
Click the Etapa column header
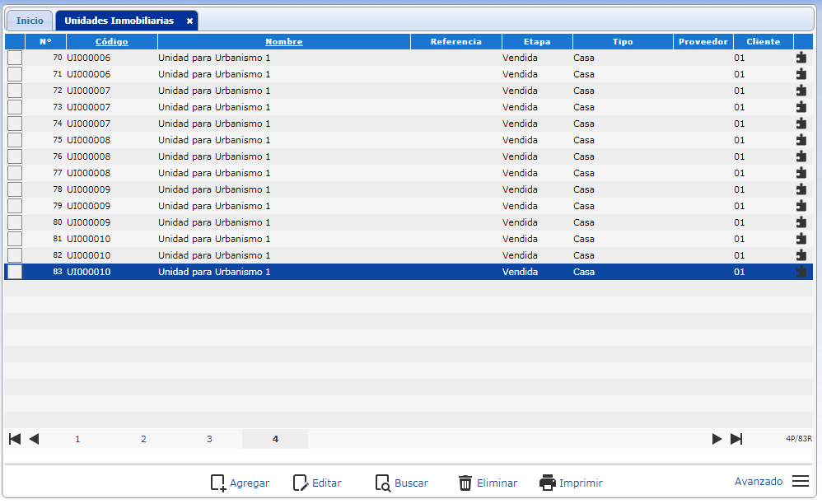coord(537,41)
